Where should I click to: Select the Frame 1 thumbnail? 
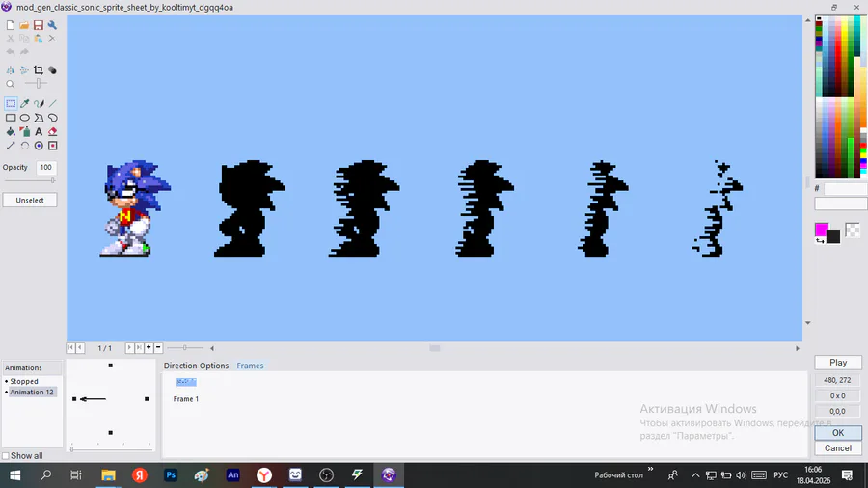coord(186,382)
